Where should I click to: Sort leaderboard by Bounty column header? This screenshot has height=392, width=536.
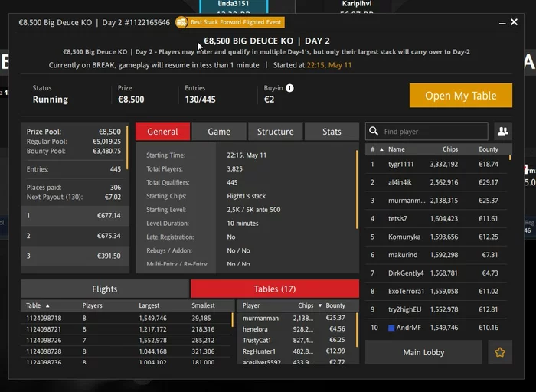(489, 149)
